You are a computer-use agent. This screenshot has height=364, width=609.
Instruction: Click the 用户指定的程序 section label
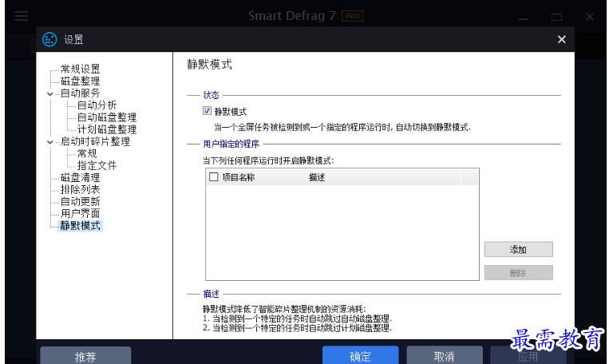pyautogui.click(x=231, y=144)
